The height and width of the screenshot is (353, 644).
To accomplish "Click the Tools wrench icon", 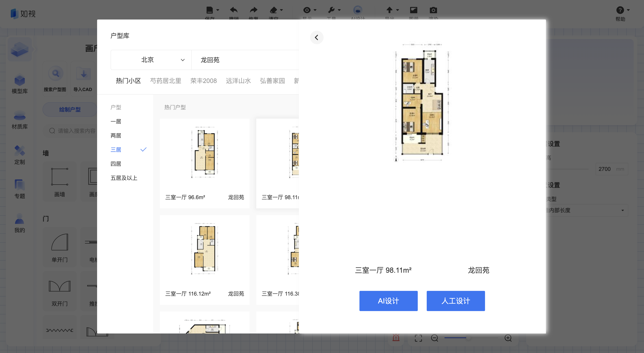I will [x=331, y=10].
